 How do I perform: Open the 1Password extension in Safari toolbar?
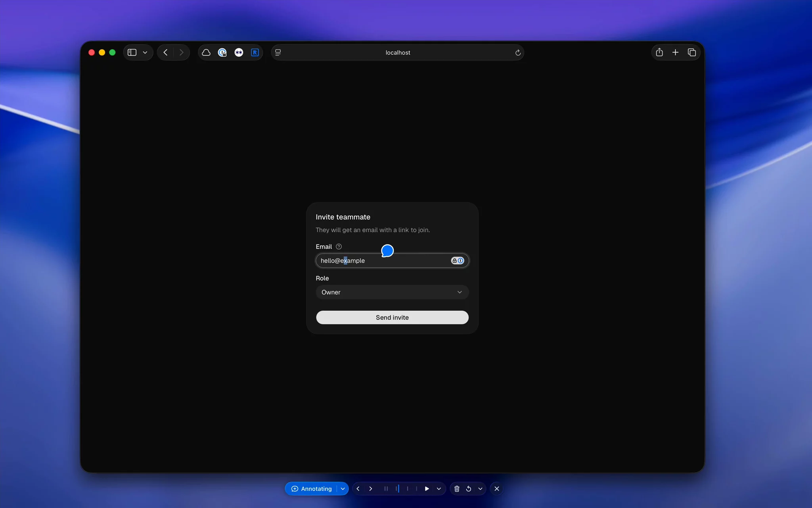pos(222,52)
